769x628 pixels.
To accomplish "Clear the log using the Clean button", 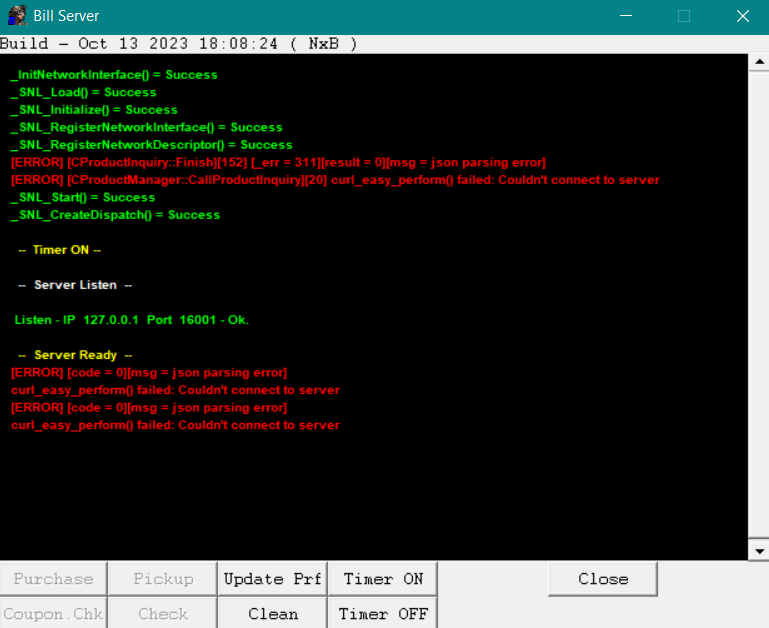I will coord(272,613).
